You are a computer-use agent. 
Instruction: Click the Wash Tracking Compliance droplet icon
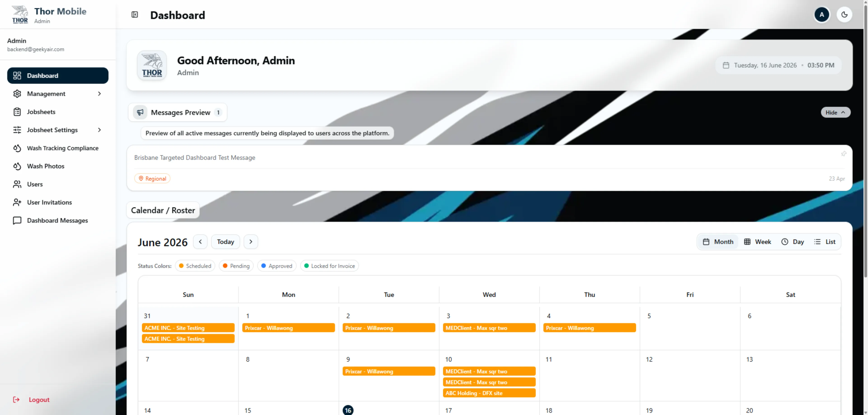[17, 148]
